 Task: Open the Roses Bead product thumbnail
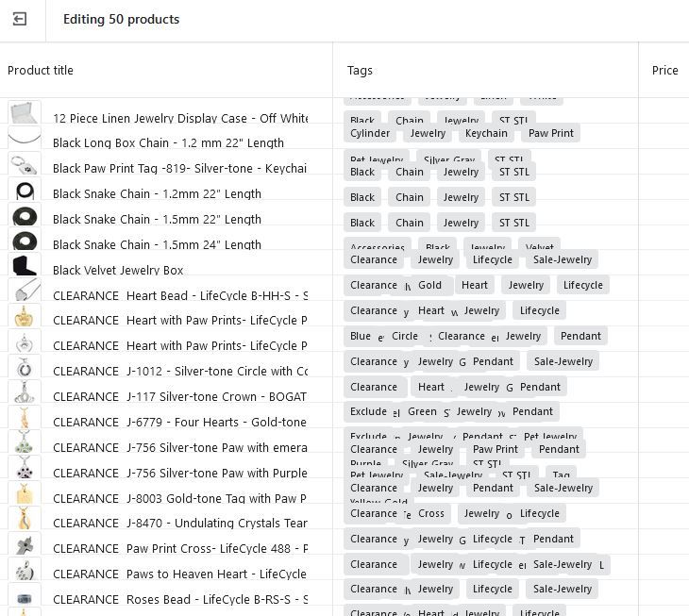(x=25, y=597)
